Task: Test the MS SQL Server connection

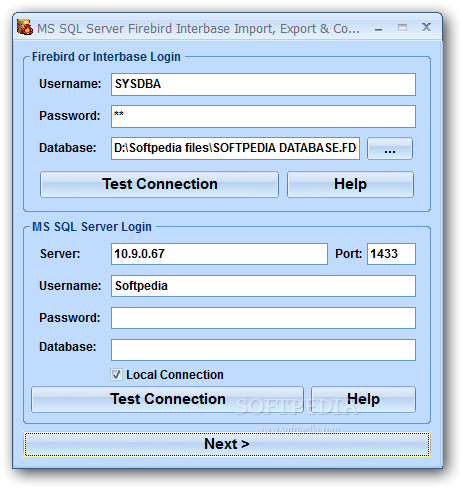Action: point(167,399)
